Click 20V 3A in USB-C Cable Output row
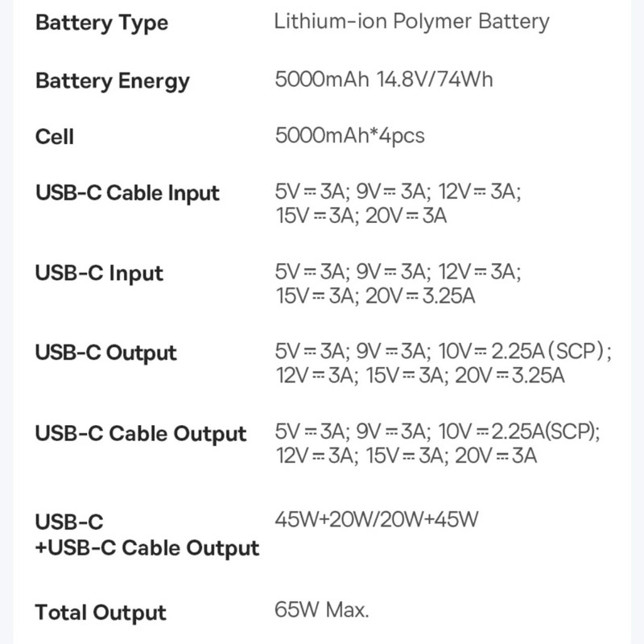This screenshot has width=644, height=644. 495,456
